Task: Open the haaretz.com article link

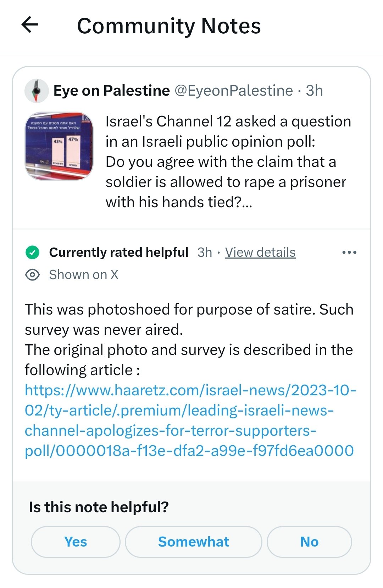Action: (190, 420)
